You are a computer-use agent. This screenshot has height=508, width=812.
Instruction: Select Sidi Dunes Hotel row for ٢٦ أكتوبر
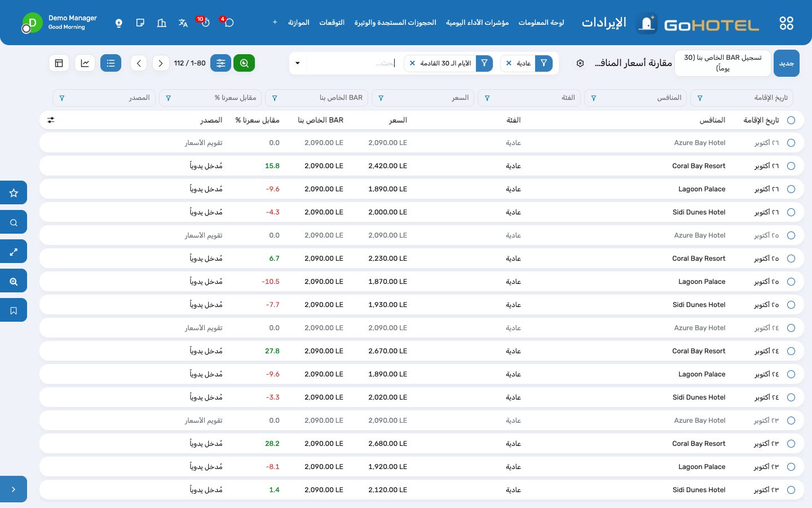[791, 212]
